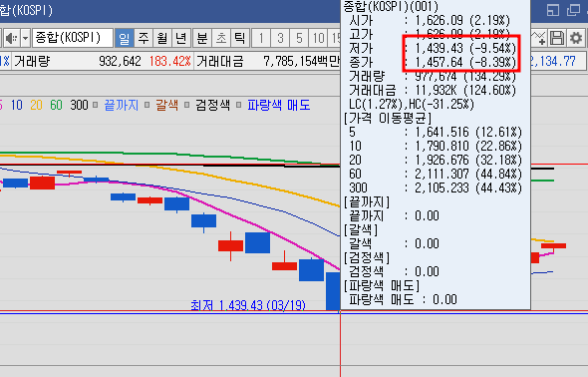Click the title bar overlapping-windows icon
Image resolution: width=588 pixels, height=377 pixels.
[x=573, y=10]
